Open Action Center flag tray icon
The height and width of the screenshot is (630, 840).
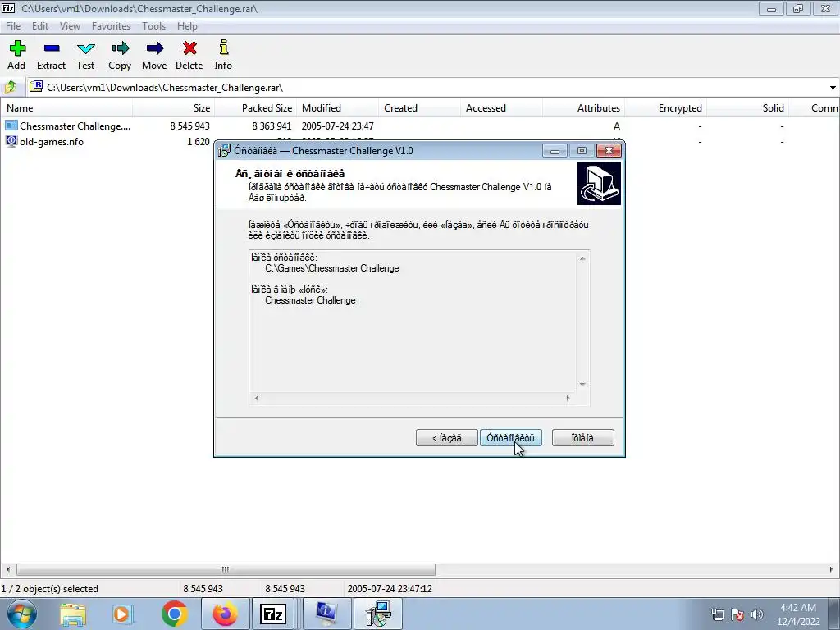pyautogui.click(x=737, y=614)
